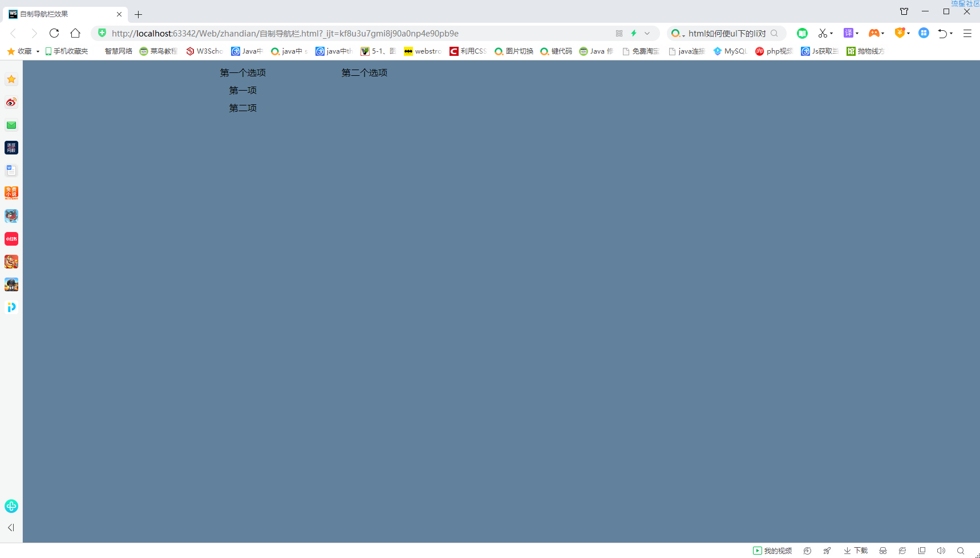This screenshot has height=558, width=980.
Task: Open the 收藏 favorites star button
Action: [19, 51]
